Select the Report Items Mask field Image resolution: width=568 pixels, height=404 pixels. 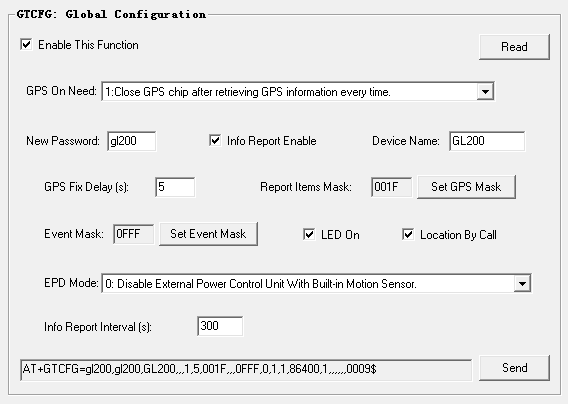pos(391,187)
